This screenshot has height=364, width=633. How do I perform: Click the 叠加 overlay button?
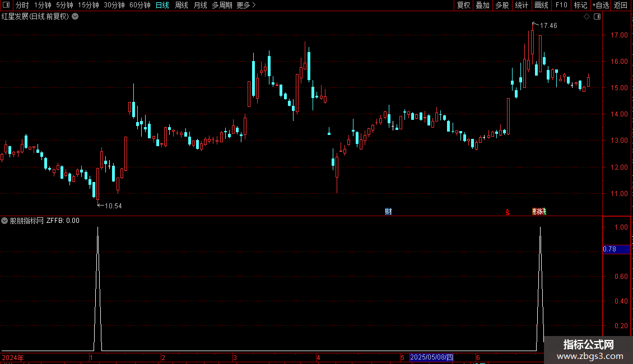(482, 5)
